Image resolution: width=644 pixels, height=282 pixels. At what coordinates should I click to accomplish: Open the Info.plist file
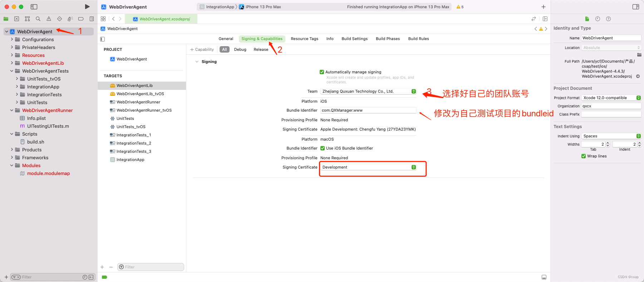pyautogui.click(x=36, y=118)
